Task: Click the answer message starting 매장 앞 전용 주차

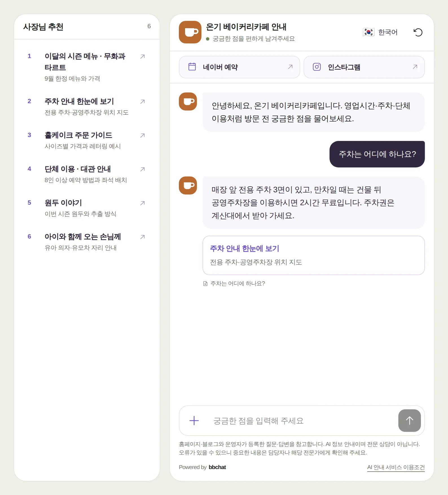Action: point(314,203)
